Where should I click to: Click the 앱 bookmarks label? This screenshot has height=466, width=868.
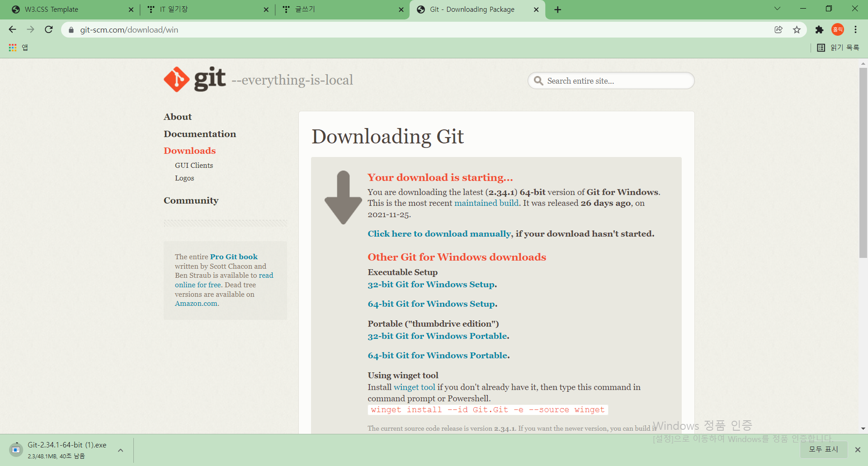25,48
